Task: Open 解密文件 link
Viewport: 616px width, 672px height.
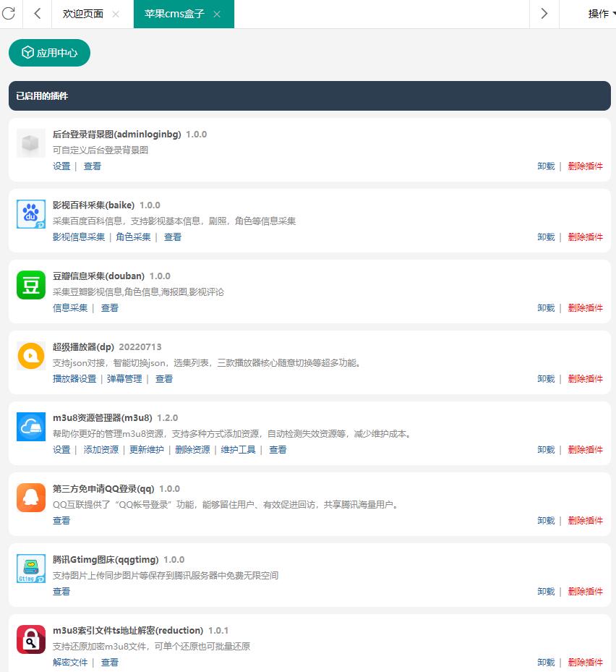Action: (70, 663)
